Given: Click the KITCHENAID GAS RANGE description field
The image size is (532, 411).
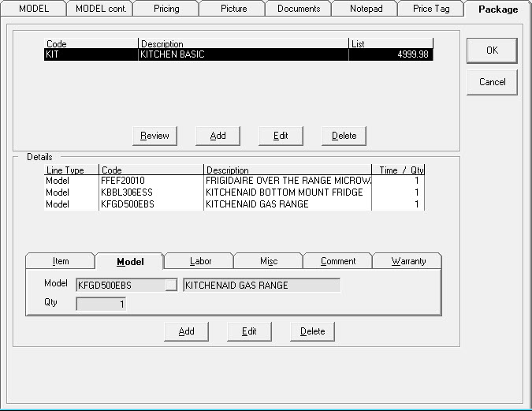Looking at the screenshot, I should click(262, 285).
